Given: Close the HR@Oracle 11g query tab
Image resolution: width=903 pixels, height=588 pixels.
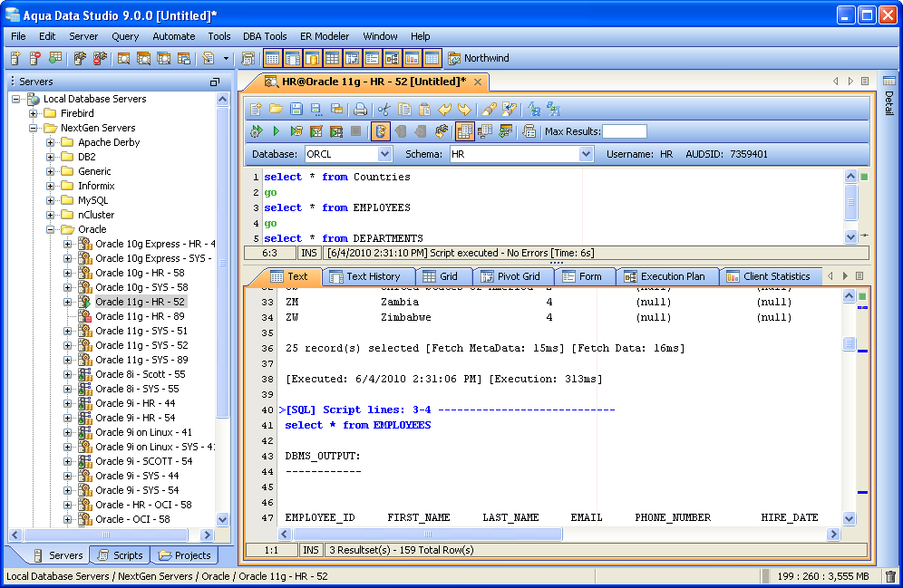Looking at the screenshot, I should 478,81.
